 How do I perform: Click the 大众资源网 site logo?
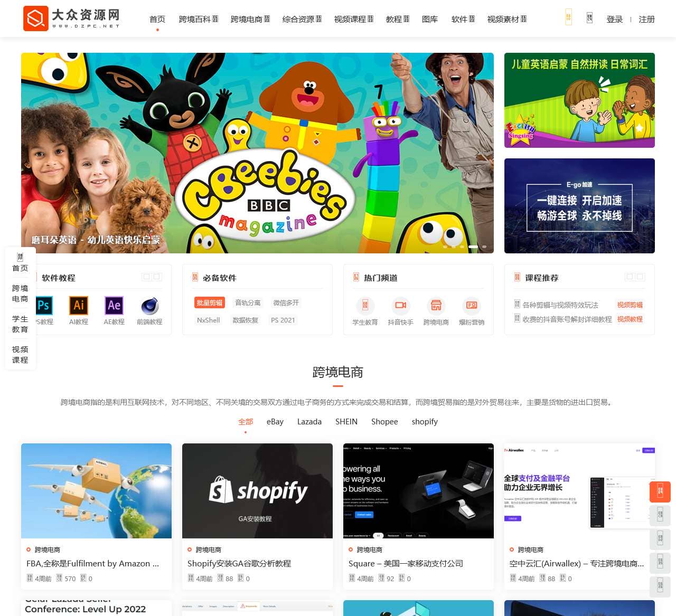click(x=72, y=18)
